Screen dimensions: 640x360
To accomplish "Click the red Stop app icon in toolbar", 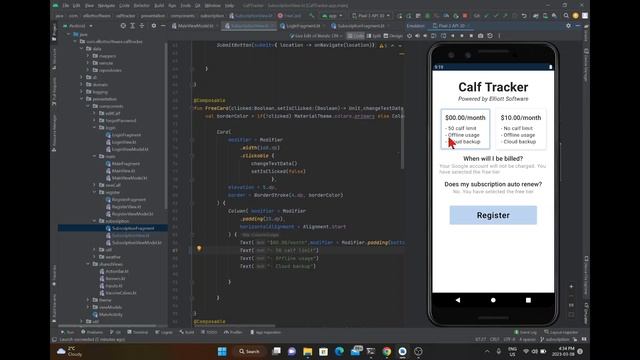I will coord(465,16).
